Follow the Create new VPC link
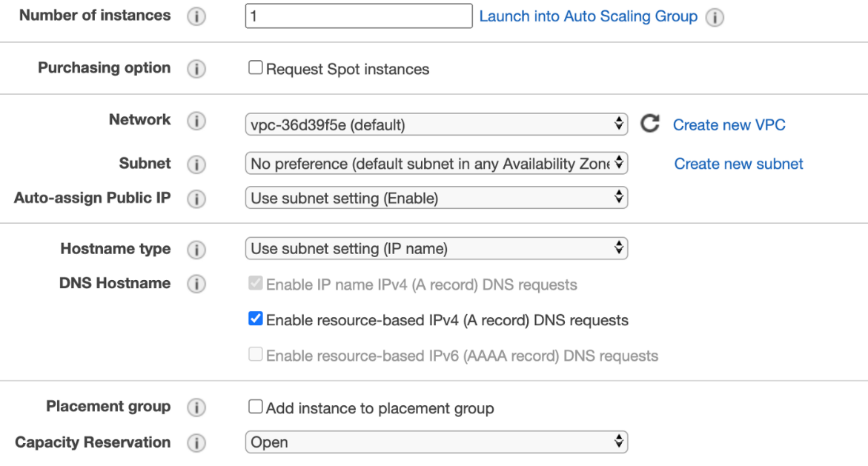868x466 pixels. (729, 125)
